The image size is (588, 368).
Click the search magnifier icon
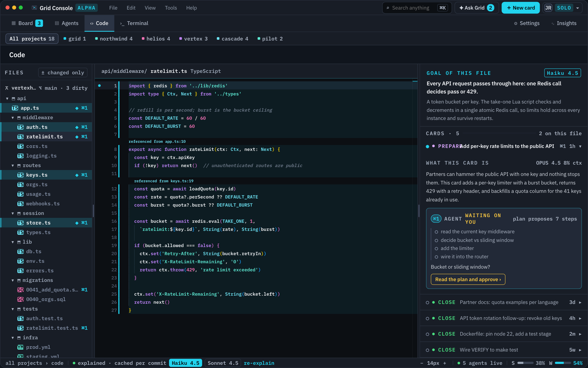pos(388,8)
